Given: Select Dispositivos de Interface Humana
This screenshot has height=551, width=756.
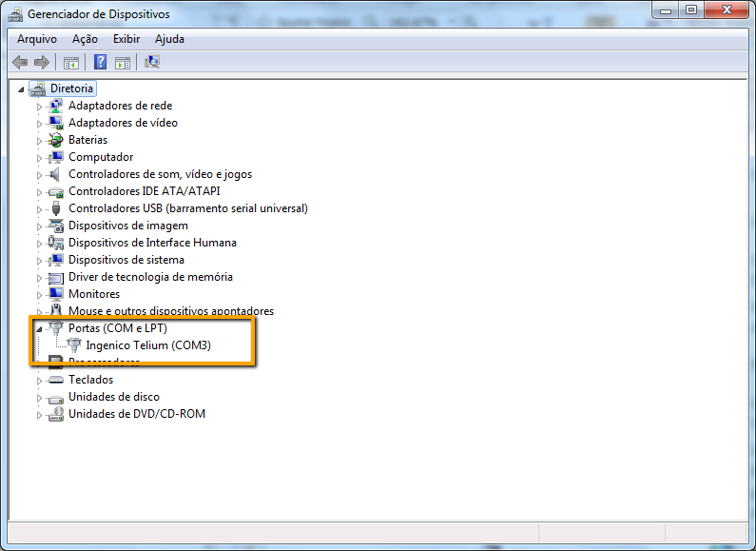Looking at the screenshot, I should (152, 243).
